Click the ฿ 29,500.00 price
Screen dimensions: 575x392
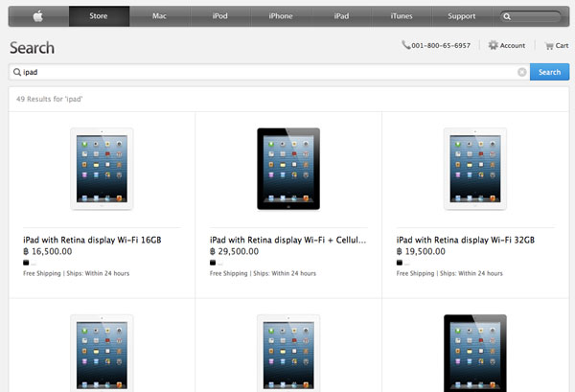pyautogui.click(x=235, y=251)
